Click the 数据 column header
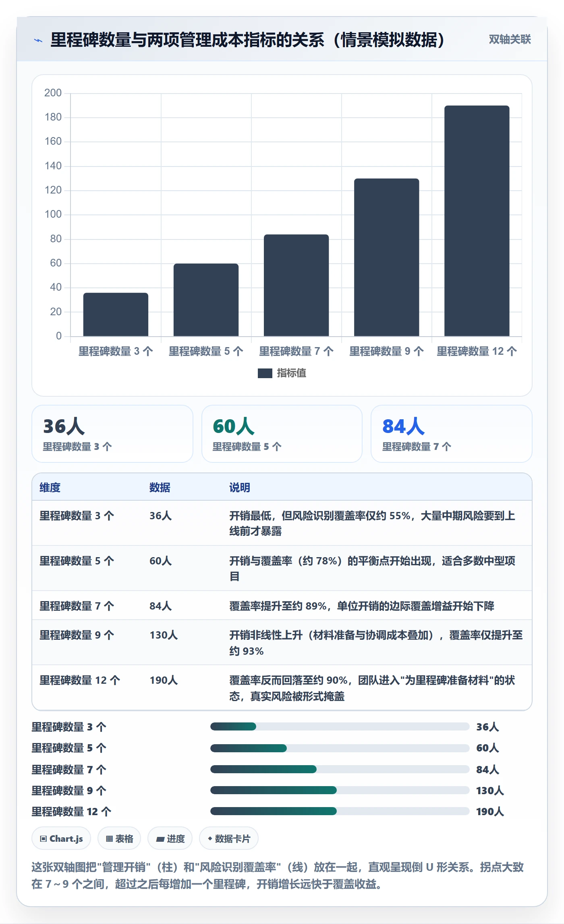 (160, 487)
